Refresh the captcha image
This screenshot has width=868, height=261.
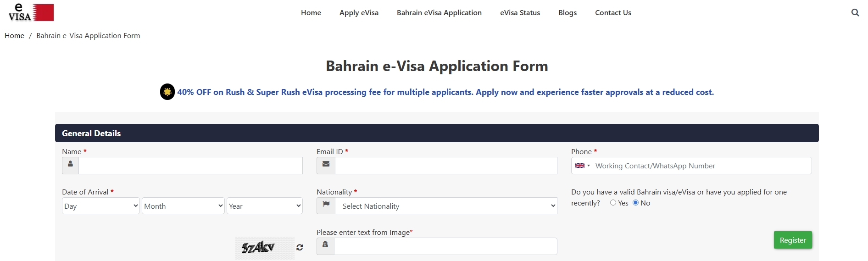[x=300, y=247]
